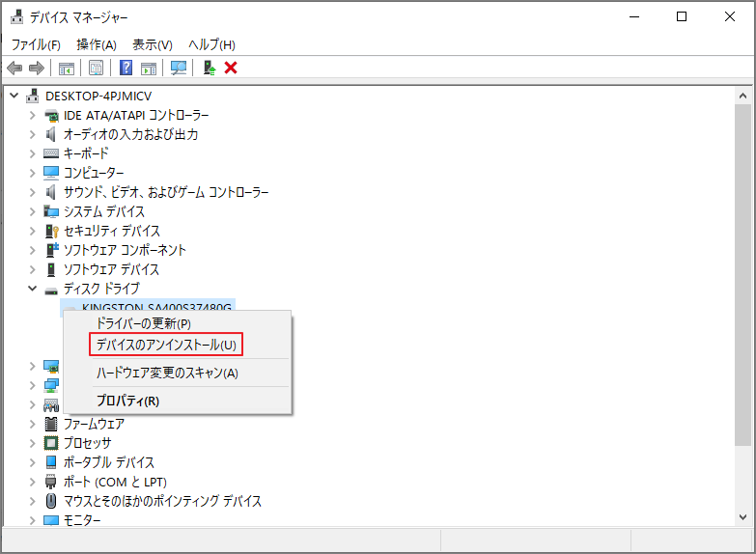Screen dimensions: 756x554
Task: Click the red X uninstall device icon
Action: (x=231, y=68)
